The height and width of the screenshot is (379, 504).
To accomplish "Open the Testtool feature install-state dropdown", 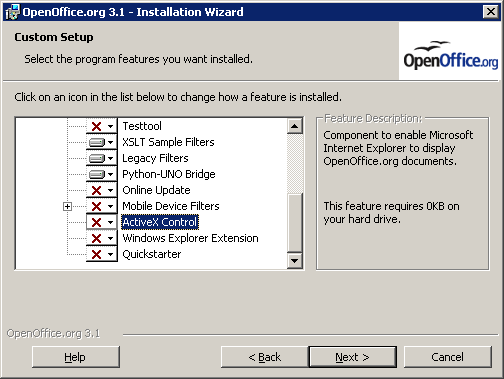I will pyautogui.click(x=102, y=126).
